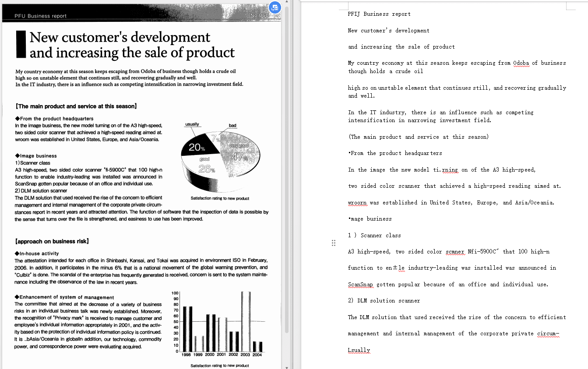The height and width of the screenshot is (369, 588).
Task: Click '◆Enhancement of system of management' subheading
Action: (x=64, y=297)
